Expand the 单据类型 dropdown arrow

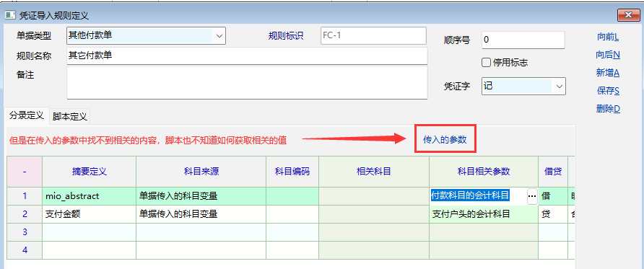point(219,36)
